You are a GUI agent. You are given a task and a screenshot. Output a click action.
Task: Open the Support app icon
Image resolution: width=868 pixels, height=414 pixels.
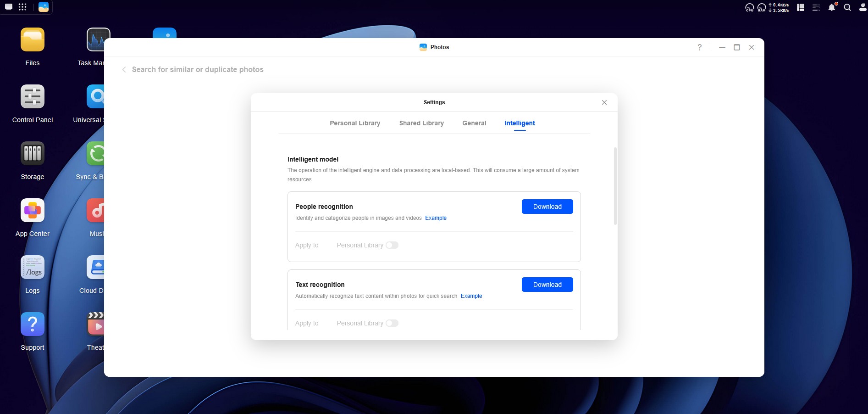tap(32, 324)
